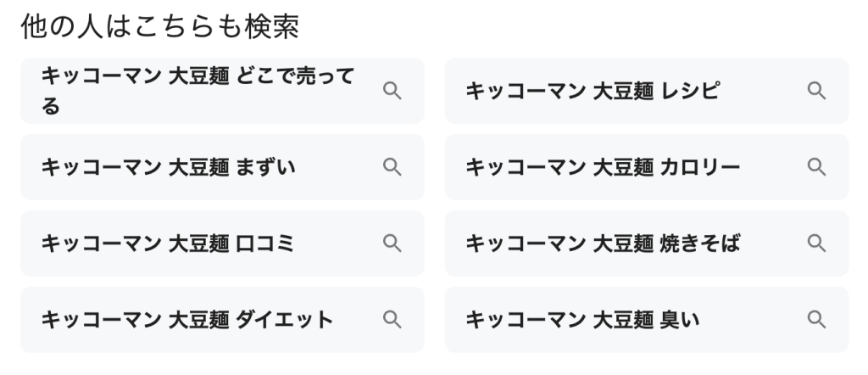Click search icon beside どこで売ってる suggestion
Screen dimensions: 868x375
[x=392, y=91]
